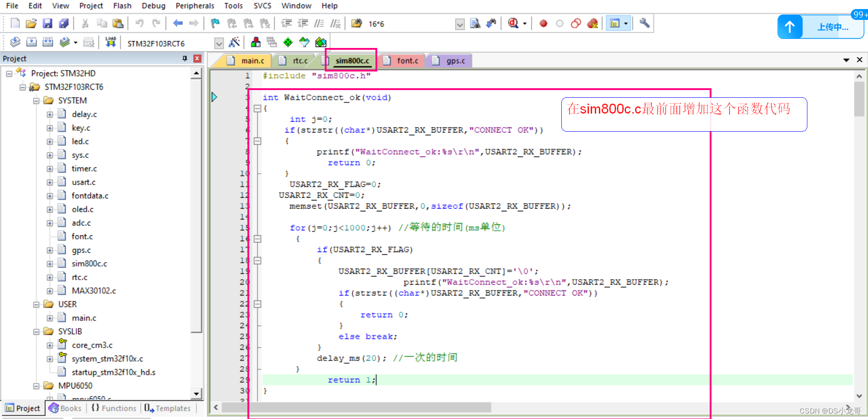Collapse the USER folder in project tree

(36, 305)
